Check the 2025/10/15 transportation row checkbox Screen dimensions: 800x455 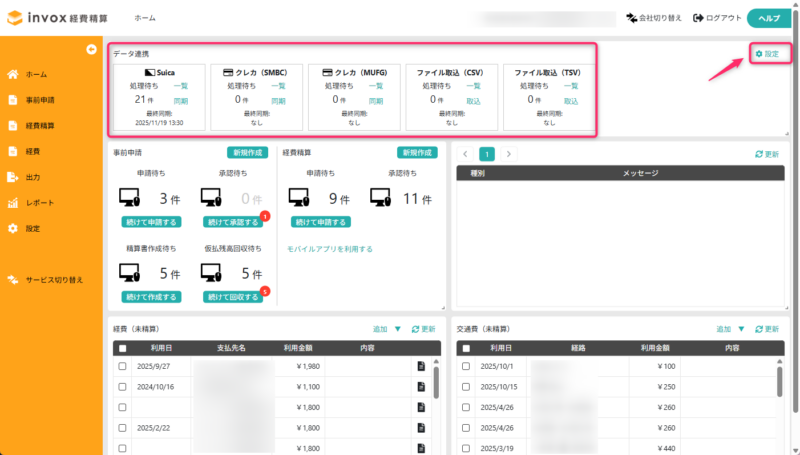coord(465,387)
